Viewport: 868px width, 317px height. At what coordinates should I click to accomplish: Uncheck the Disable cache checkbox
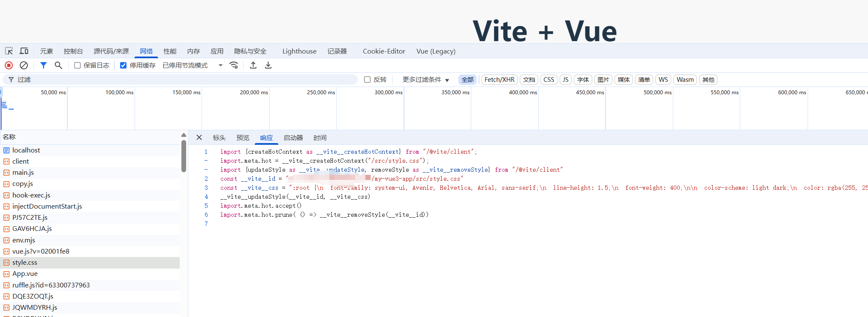[x=123, y=66]
